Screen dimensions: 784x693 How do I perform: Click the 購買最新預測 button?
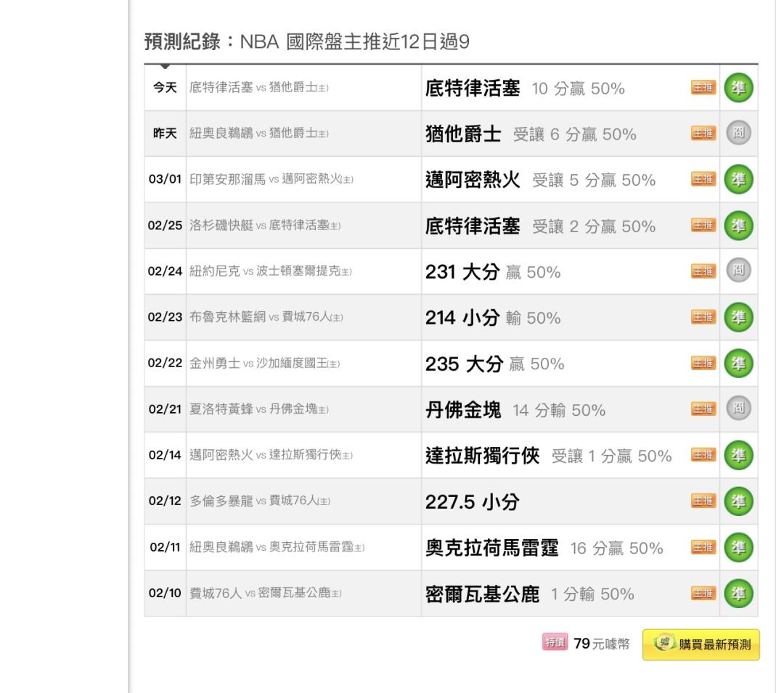pos(701,644)
